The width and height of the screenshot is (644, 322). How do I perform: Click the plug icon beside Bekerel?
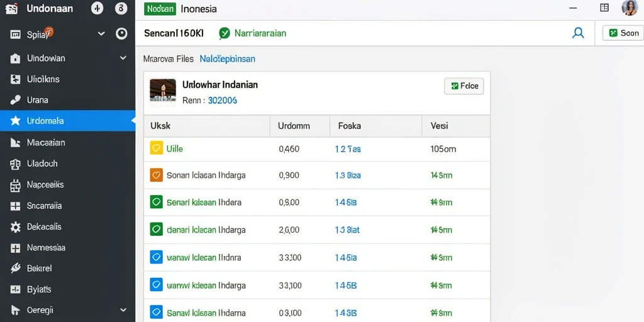click(15, 269)
